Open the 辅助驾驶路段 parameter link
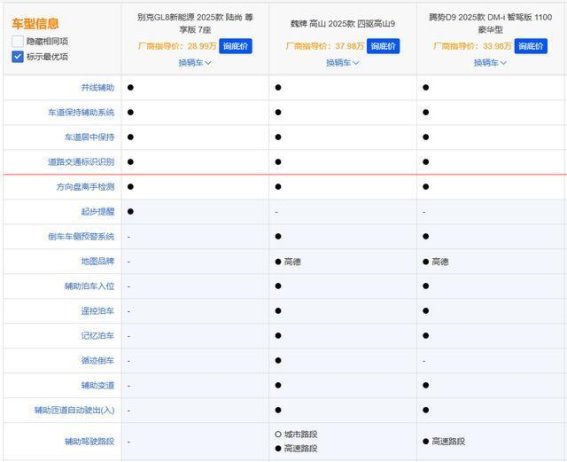The height and width of the screenshot is (462, 567). 89,441
